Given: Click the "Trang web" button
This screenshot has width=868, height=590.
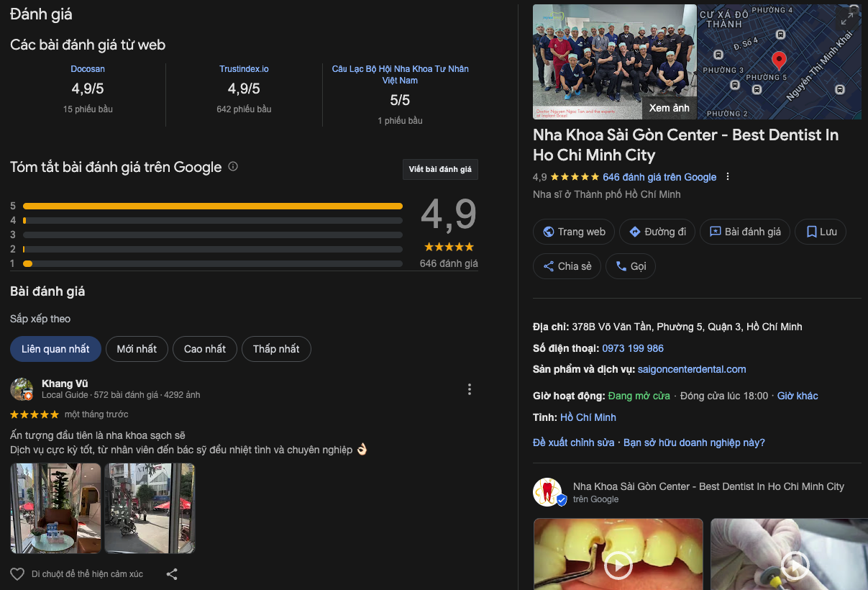Looking at the screenshot, I should point(574,232).
